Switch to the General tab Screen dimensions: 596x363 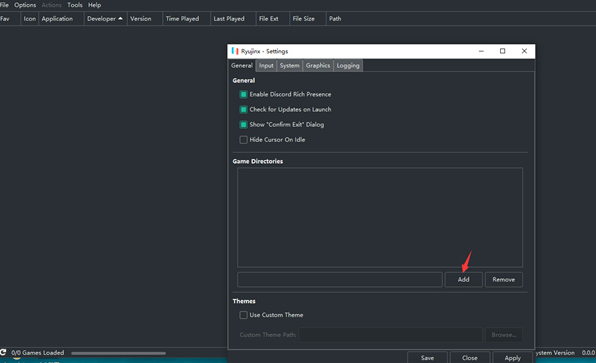[241, 65]
